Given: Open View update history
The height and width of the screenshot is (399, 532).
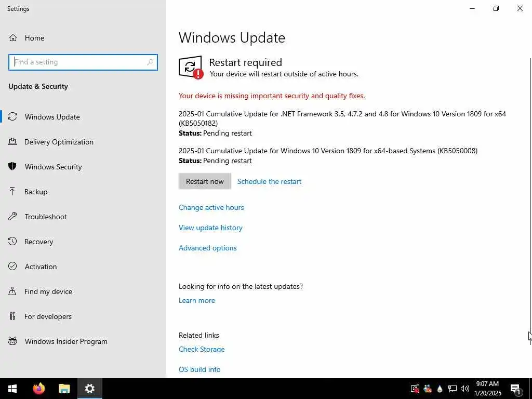Looking at the screenshot, I should coord(210,228).
